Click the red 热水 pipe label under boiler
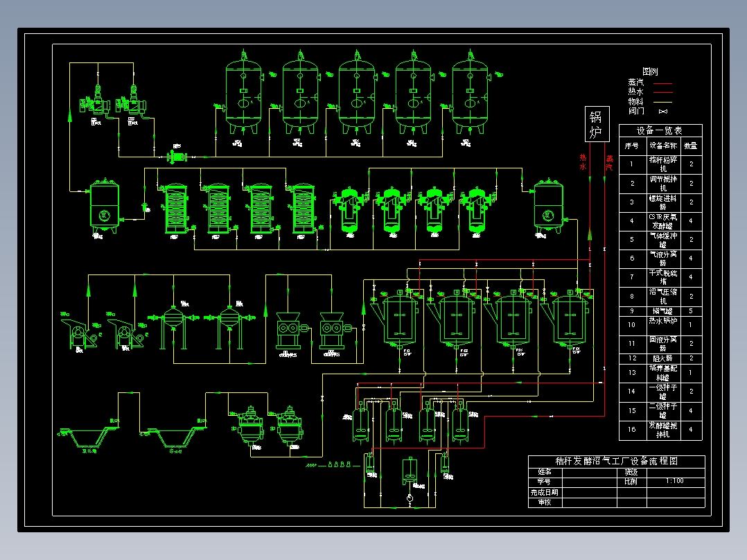747x560 pixels. (x=583, y=162)
